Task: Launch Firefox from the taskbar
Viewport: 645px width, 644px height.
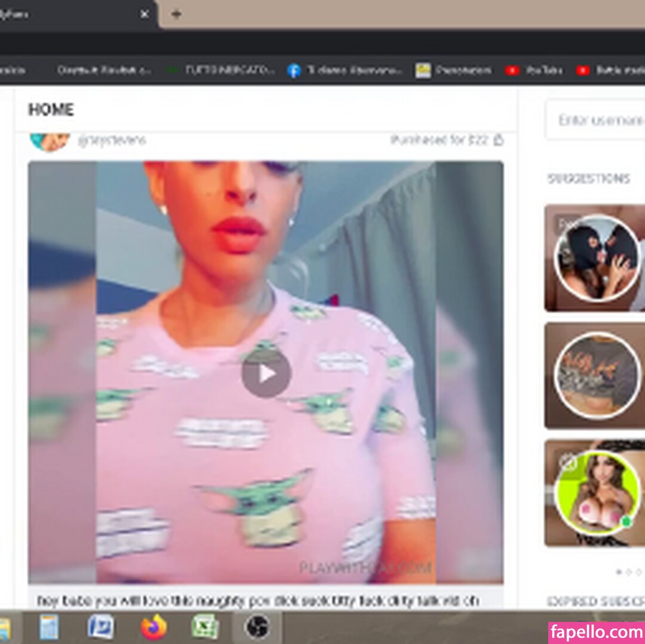Action: coord(154,627)
